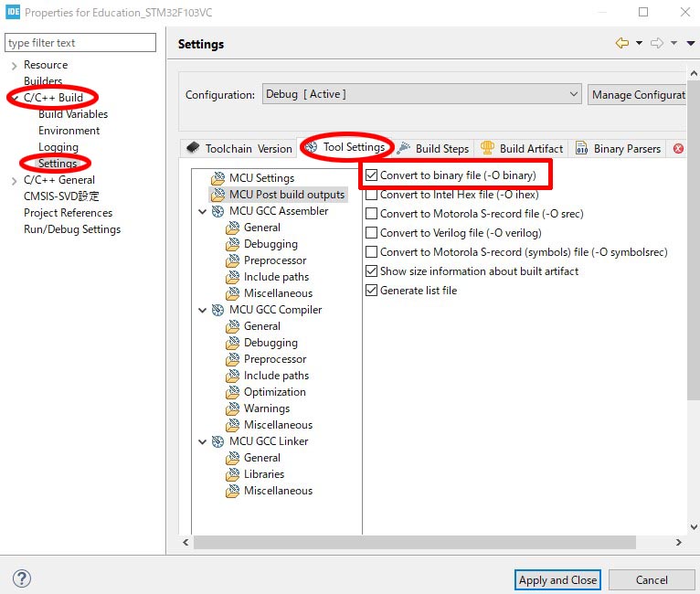Select Run/Debug Settings in the tree

coord(72,229)
